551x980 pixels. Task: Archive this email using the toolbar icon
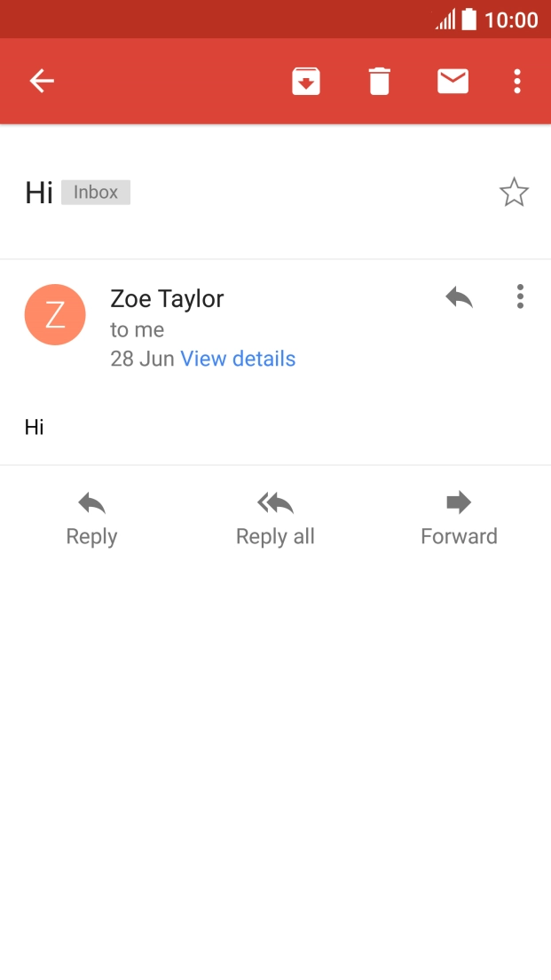pos(305,81)
